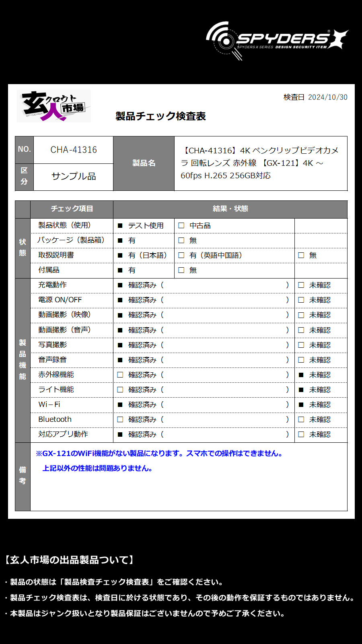Check the 無 checkbox in the 付属品 row
This screenshot has width=362, height=644.
click(x=181, y=270)
